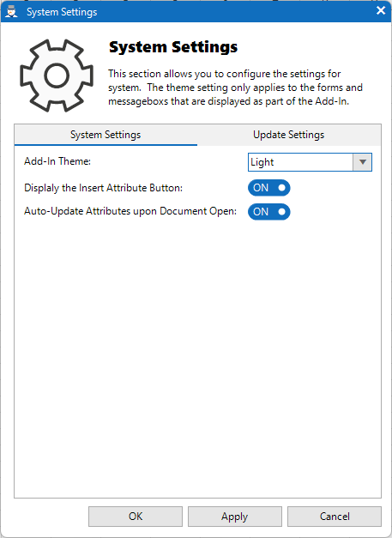392x538 pixels.
Task: Toggle the Insert Attribute Button switch
Action: 268,188
